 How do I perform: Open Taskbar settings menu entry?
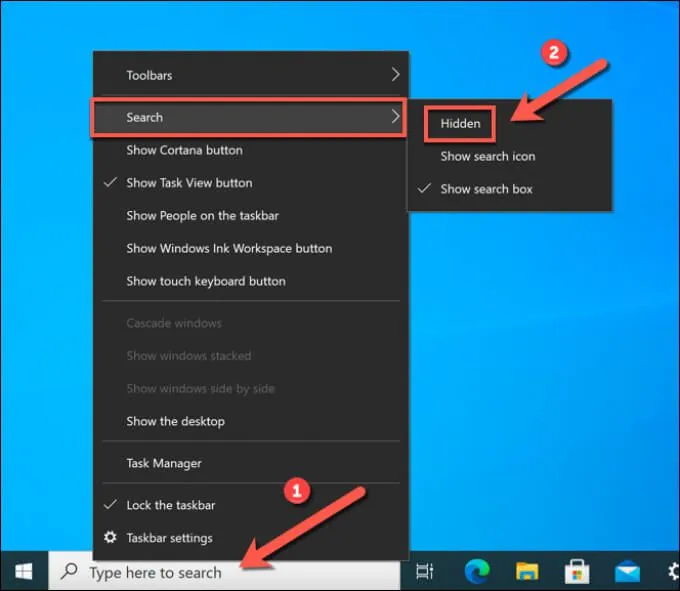click(251, 538)
